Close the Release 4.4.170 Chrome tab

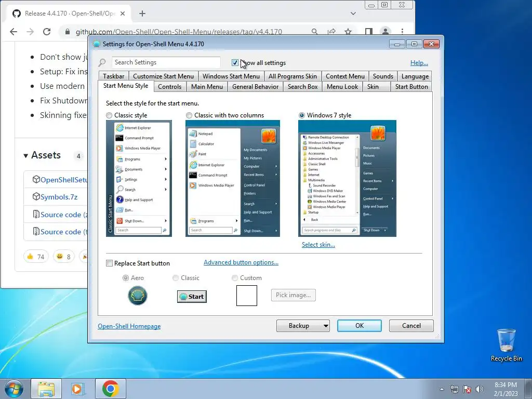point(123,14)
